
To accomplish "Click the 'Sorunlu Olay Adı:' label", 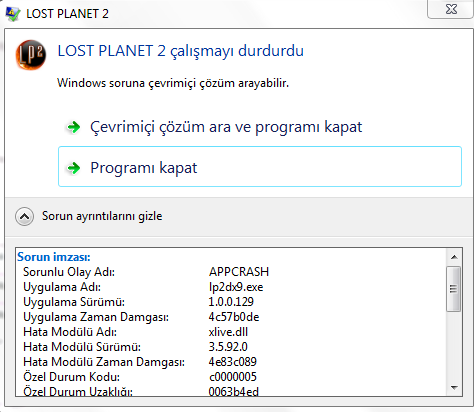I will coord(69,272).
